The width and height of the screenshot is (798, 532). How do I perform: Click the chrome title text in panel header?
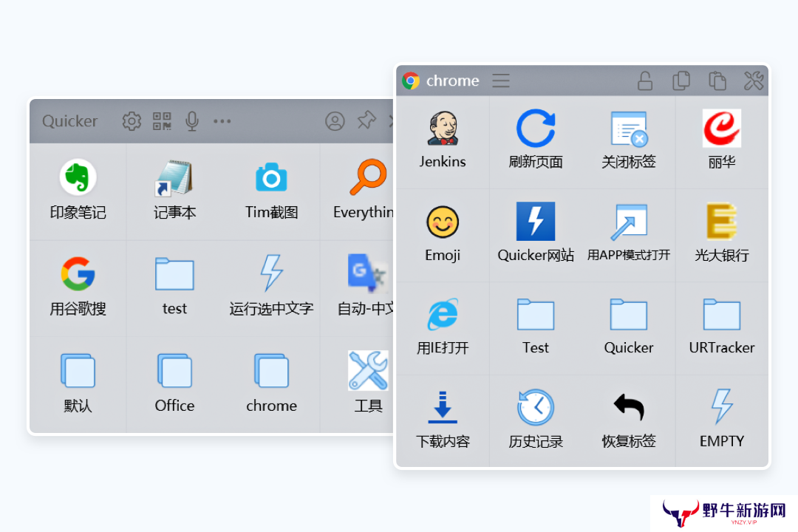tap(452, 81)
